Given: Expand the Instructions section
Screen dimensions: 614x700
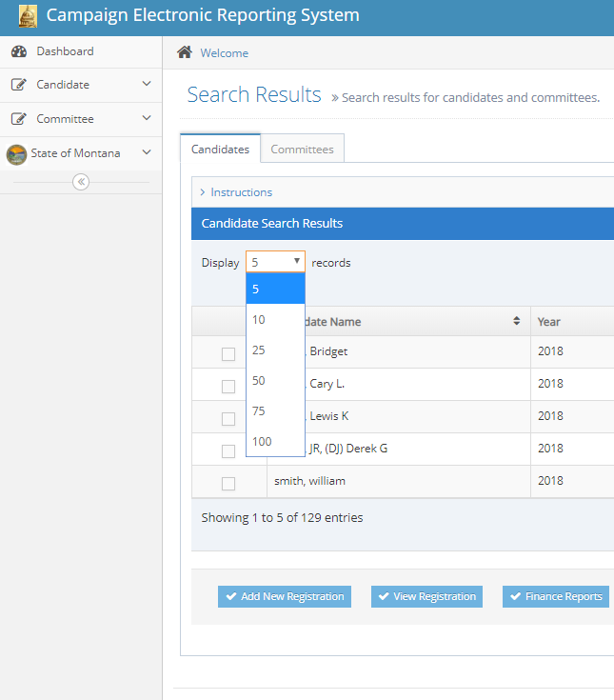Looking at the screenshot, I should 241,192.
